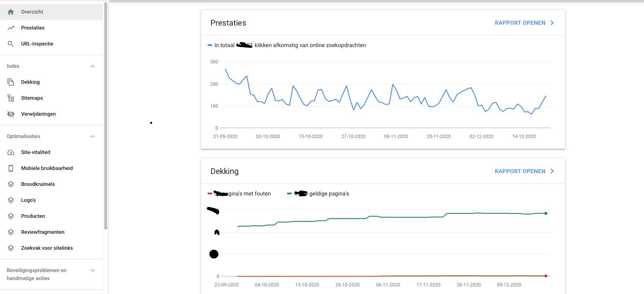Click the Overzicht home icon
The image size is (644, 294).
coord(11,12)
